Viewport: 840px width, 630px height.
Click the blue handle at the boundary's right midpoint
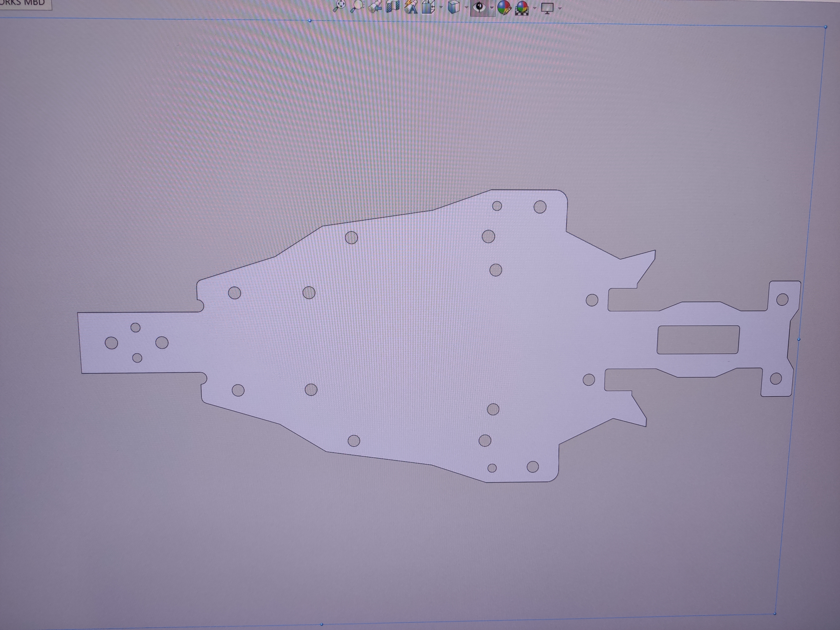799,339
